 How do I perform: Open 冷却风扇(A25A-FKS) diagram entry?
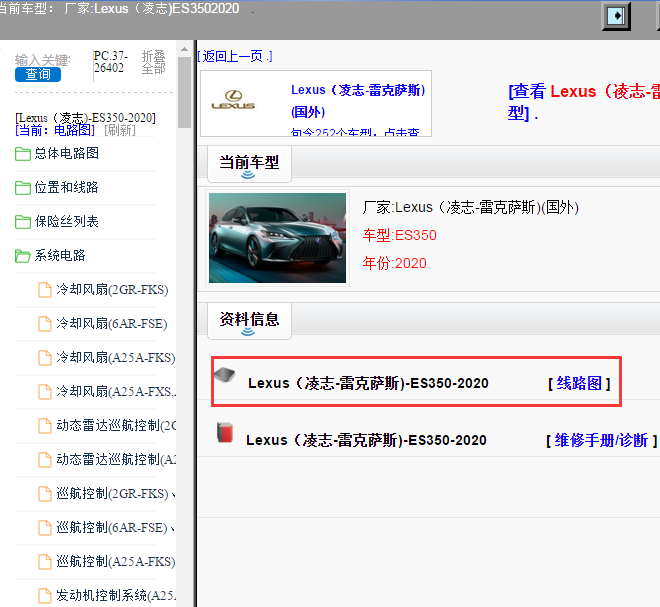[116, 358]
